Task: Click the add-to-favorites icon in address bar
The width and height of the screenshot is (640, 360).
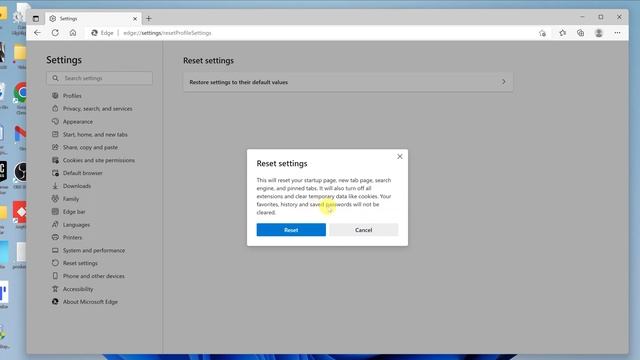Action: tap(542, 33)
